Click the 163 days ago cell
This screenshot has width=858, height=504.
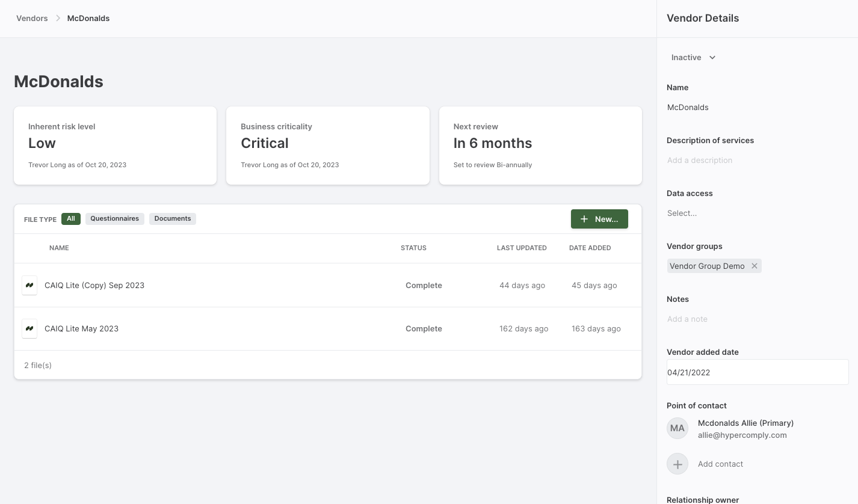pos(596,328)
